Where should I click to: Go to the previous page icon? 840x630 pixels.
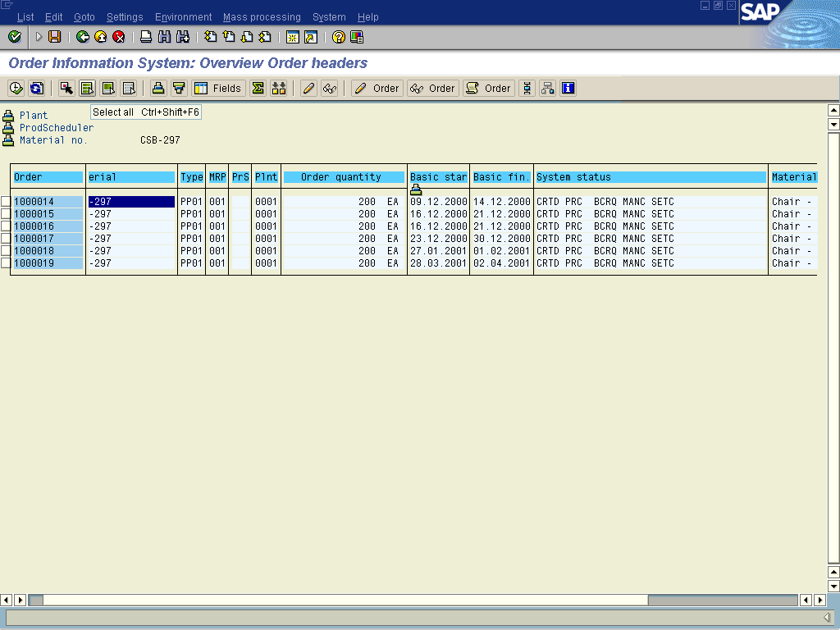[229, 37]
